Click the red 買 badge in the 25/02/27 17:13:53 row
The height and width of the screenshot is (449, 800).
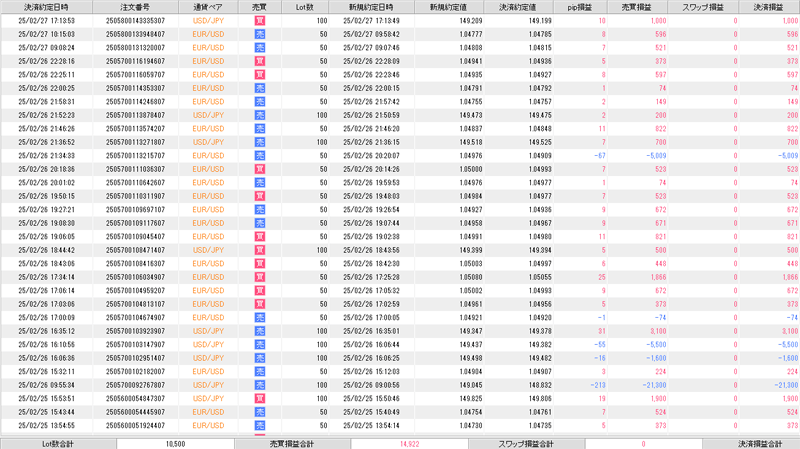coord(260,21)
